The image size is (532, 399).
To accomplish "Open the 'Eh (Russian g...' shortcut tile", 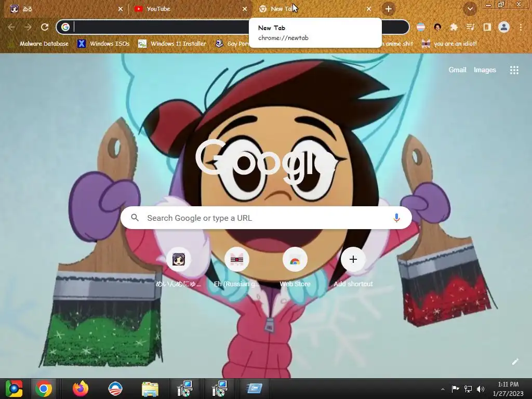I will tap(237, 268).
